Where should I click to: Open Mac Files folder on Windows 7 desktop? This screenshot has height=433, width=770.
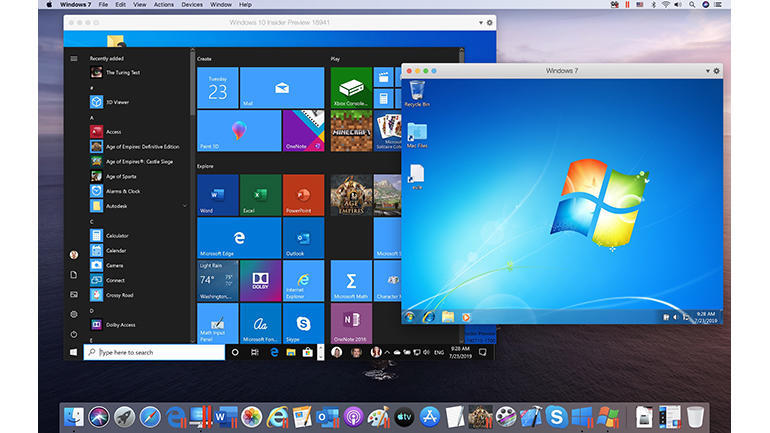click(x=417, y=135)
